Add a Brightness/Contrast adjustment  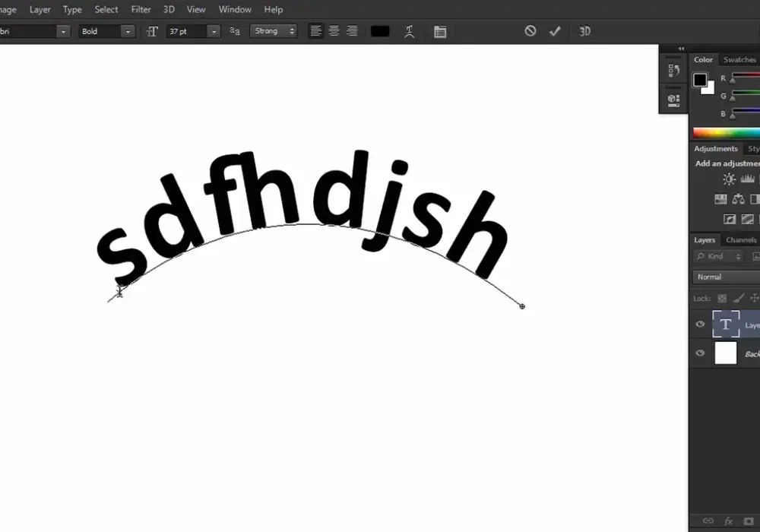(x=729, y=179)
